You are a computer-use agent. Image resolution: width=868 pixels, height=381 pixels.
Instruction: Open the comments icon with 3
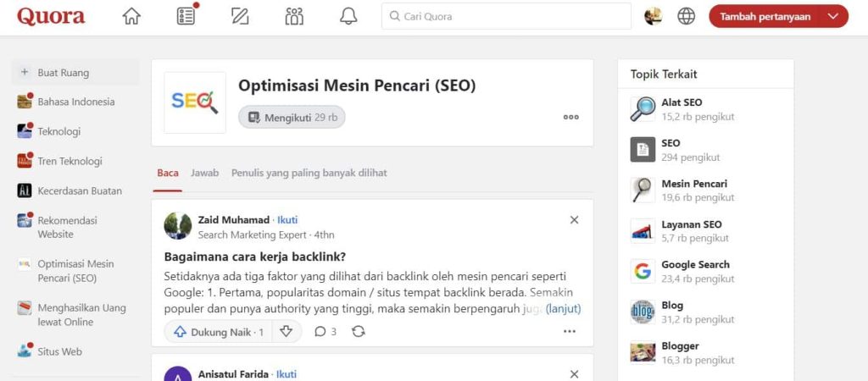pos(325,332)
